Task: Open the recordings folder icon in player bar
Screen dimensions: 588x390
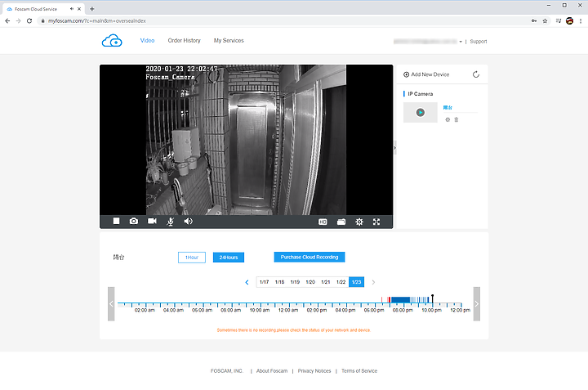Action: tap(341, 222)
